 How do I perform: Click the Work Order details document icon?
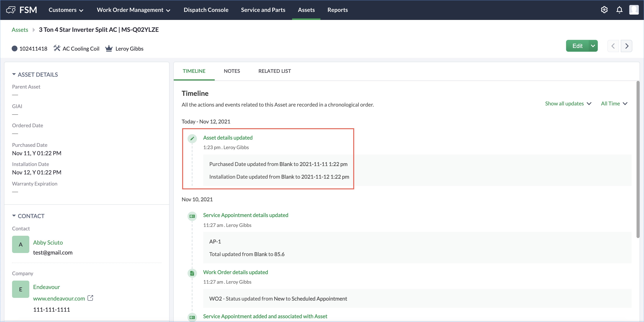pyautogui.click(x=192, y=273)
